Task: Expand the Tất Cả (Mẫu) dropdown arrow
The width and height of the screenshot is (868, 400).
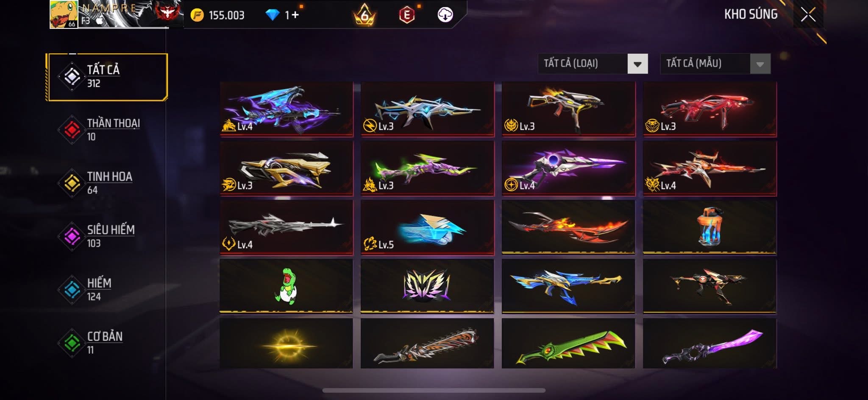Action: point(760,64)
